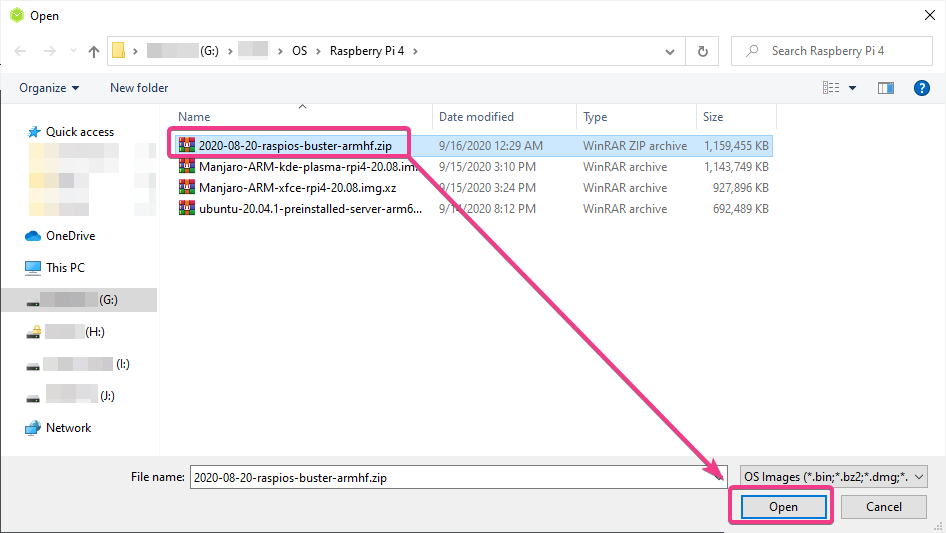Image resolution: width=946 pixels, height=533 pixels.
Task: Click the New folder button
Action: click(139, 88)
